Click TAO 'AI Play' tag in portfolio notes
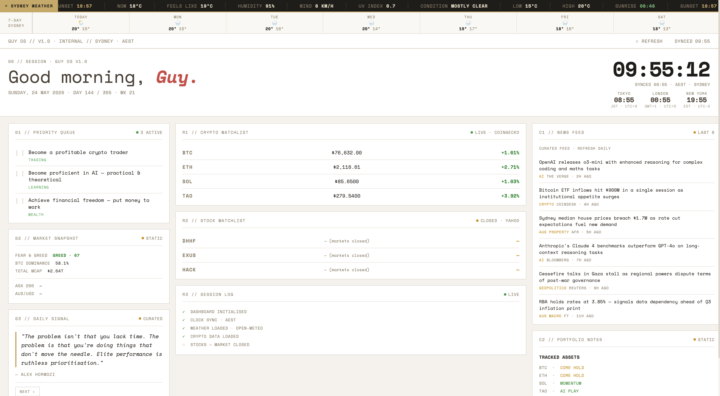The image size is (720, 396). point(569,391)
